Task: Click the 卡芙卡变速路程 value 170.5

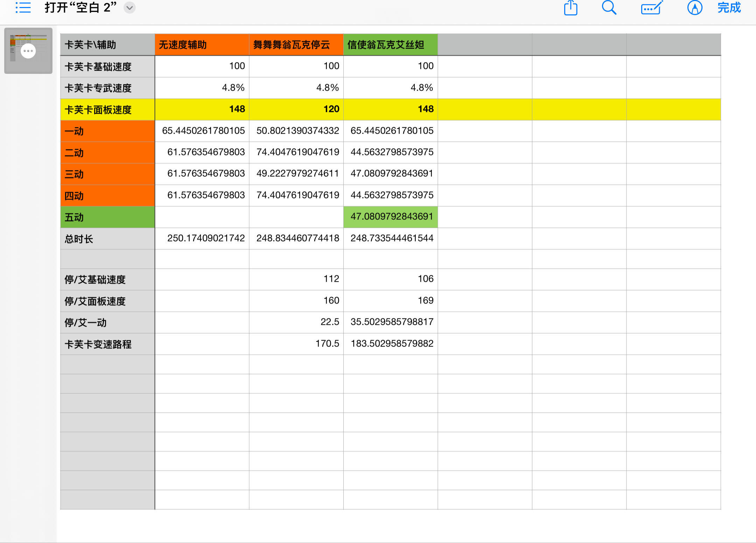Action: (296, 344)
